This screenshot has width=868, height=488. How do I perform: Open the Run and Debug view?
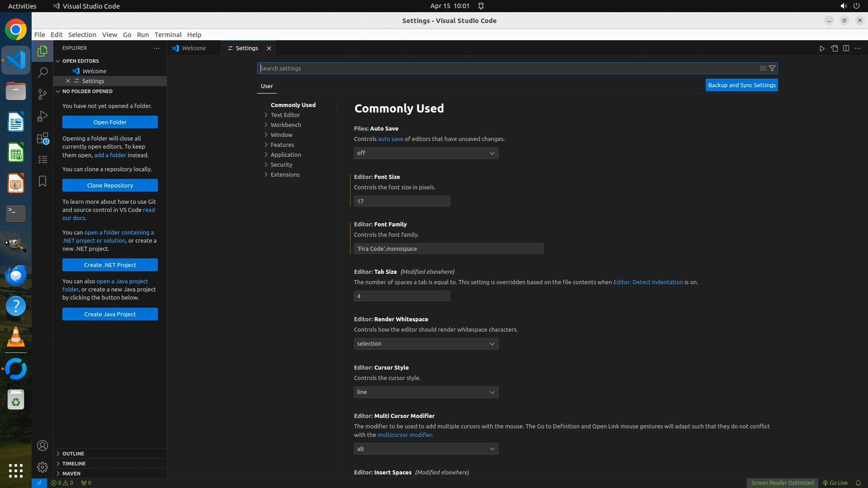point(42,116)
